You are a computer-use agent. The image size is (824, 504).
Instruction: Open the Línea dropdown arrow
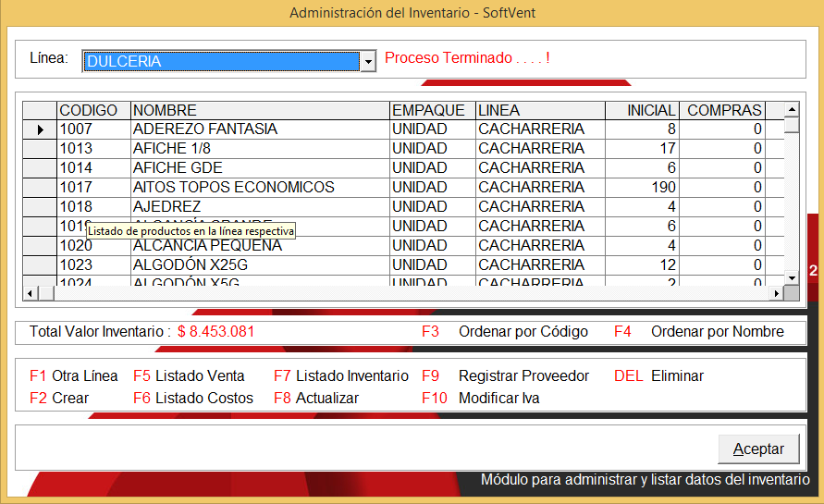(x=368, y=61)
